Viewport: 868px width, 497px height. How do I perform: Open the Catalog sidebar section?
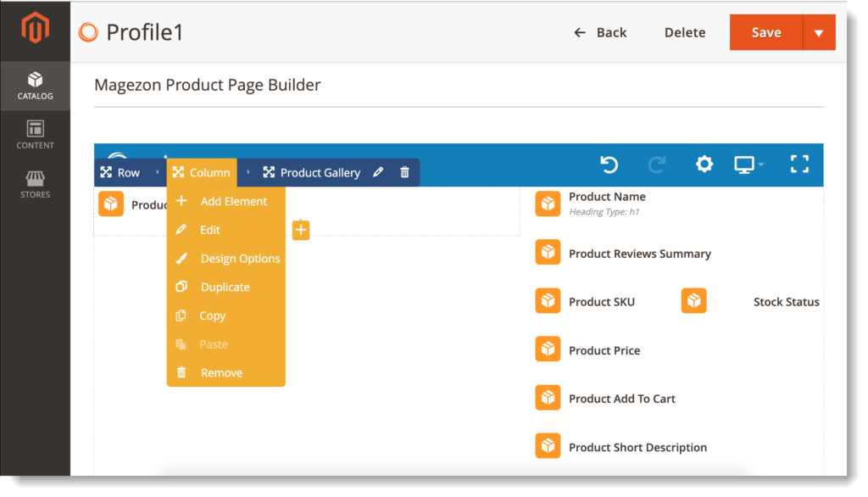click(x=35, y=86)
